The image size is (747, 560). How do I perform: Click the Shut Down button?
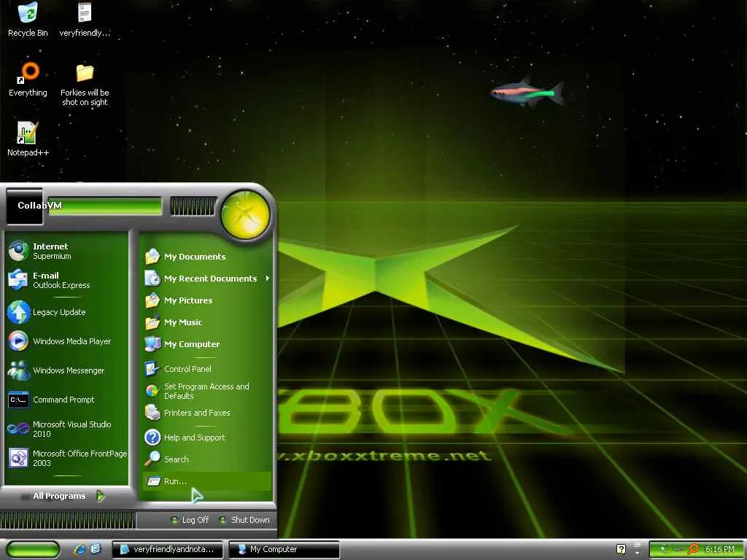245,520
